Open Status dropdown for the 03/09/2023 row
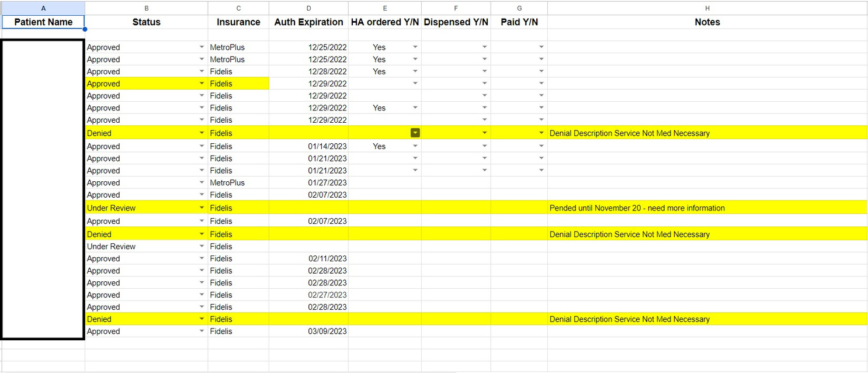The height and width of the screenshot is (373, 868). 202,331
